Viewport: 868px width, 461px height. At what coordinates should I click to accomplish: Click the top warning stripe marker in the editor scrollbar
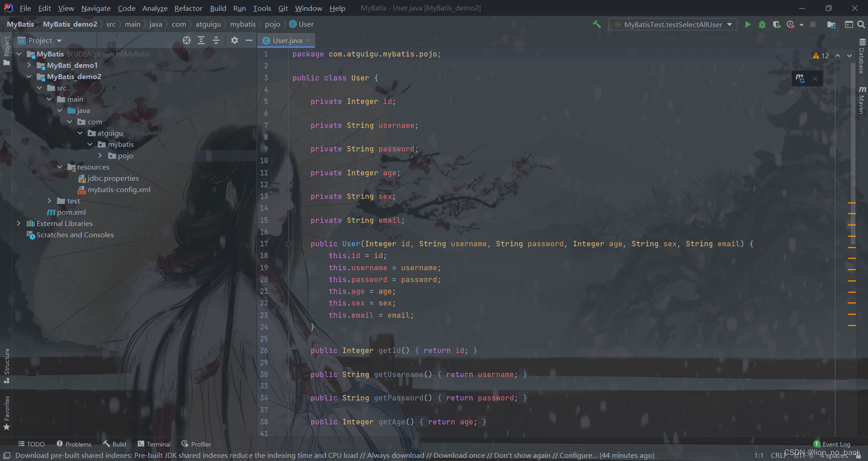(x=852, y=203)
